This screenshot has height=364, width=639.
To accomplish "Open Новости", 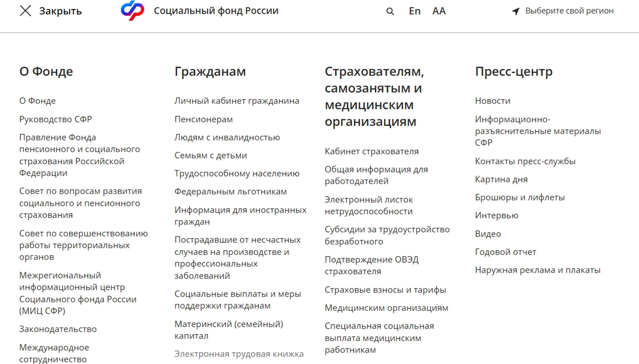I will pos(493,101).
